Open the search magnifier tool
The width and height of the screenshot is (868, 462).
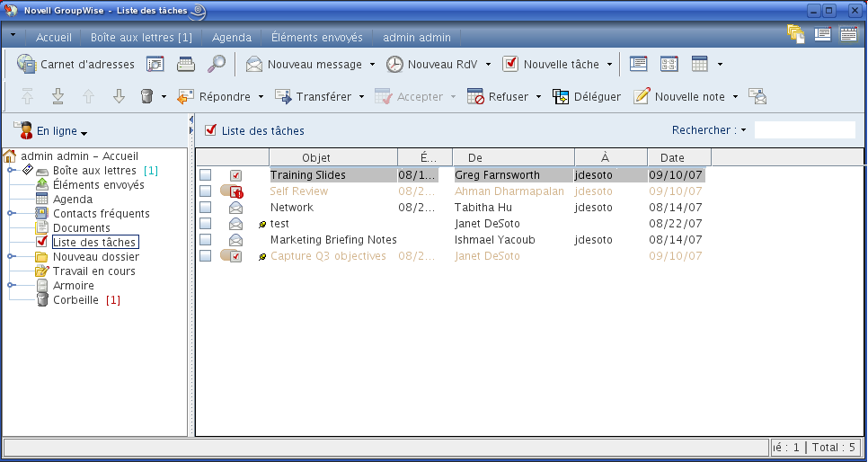click(217, 64)
